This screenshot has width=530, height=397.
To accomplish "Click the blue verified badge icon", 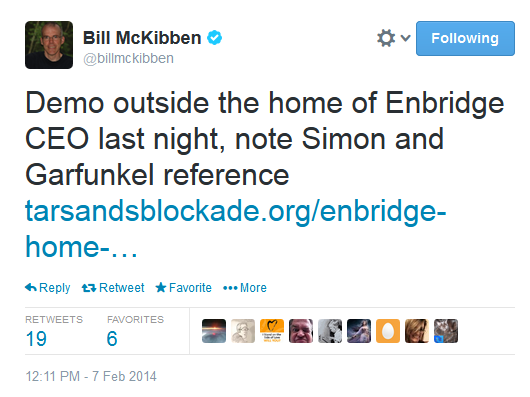I will point(215,38).
